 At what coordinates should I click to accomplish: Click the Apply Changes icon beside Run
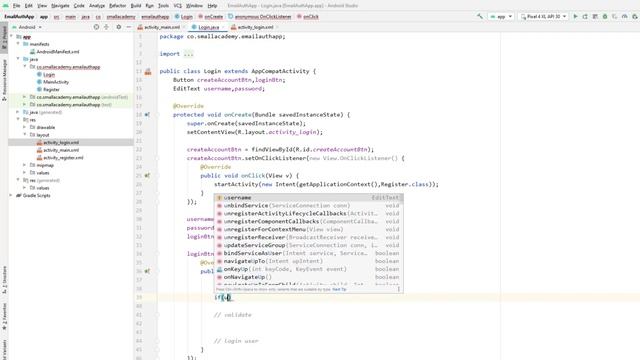pyautogui.click(x=585, y=16)
